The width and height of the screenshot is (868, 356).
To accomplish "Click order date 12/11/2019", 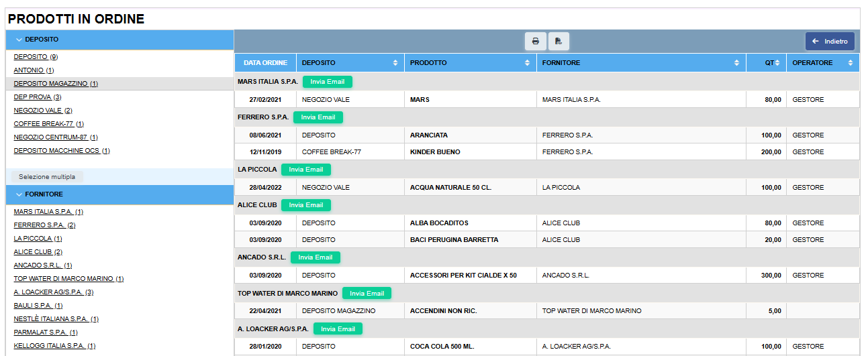I will pos(265,152).
